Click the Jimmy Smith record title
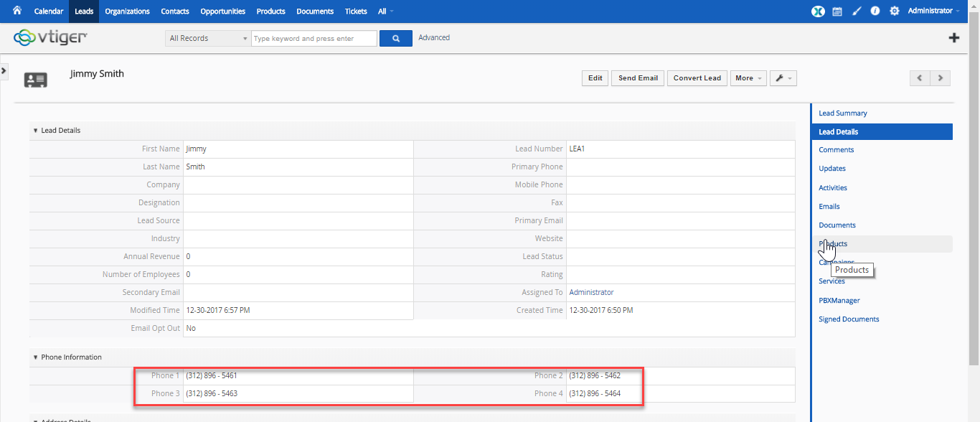The image size is (980, 422). pos(97,74)
